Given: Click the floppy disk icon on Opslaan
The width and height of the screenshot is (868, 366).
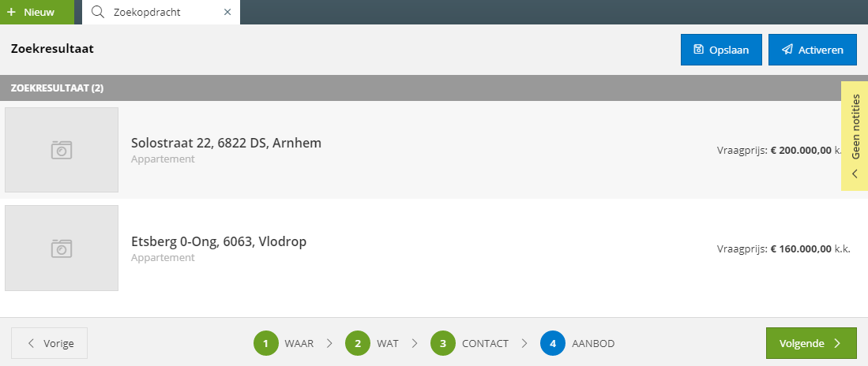Looking at the screenshot, I should pos(698,50).
